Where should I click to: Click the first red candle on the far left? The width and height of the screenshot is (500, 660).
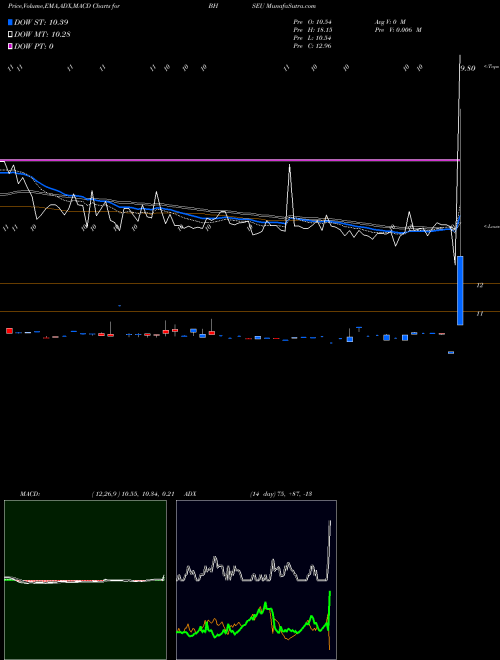pos(10,331)
